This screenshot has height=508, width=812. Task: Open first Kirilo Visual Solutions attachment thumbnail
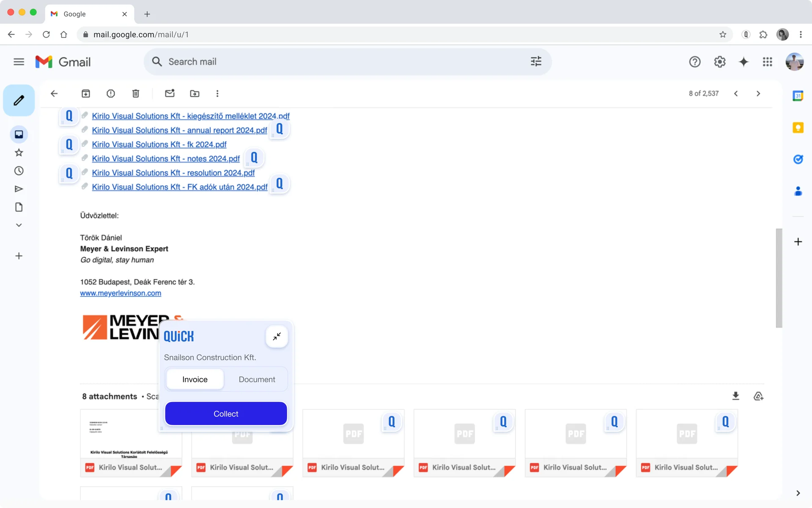coord(131,443)
